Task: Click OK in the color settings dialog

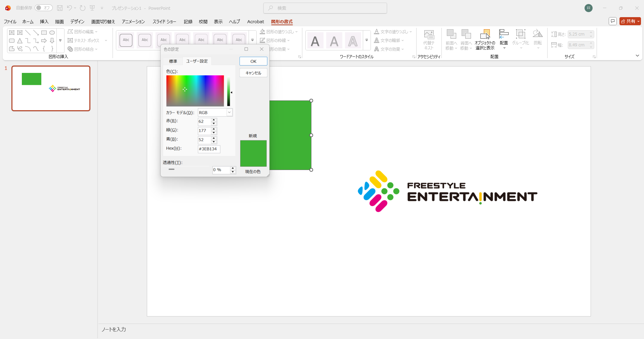Action: pyautogui.click(x=253, y=61)
